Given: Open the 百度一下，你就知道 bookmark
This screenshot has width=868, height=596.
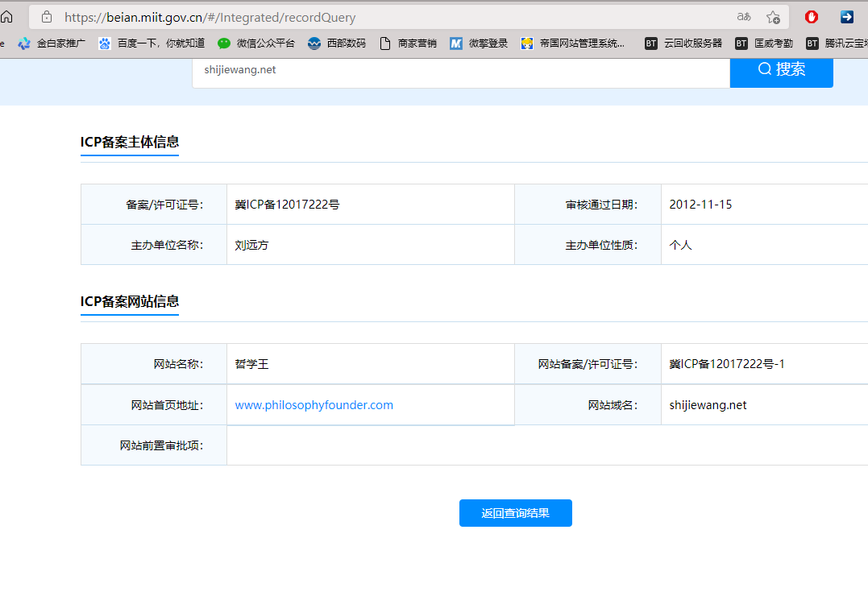Looking at the screenshot, I should pyautogui.click(x=152, y=43).
